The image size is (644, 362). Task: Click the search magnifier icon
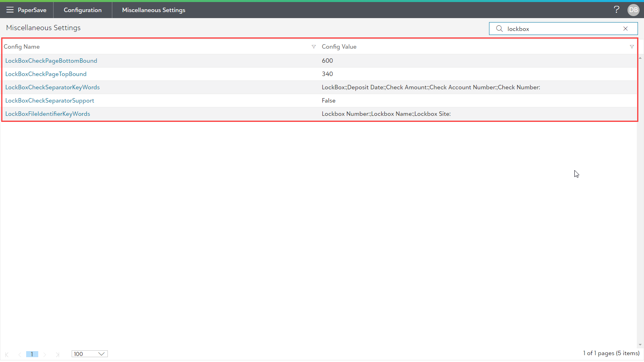coord(500,29)
